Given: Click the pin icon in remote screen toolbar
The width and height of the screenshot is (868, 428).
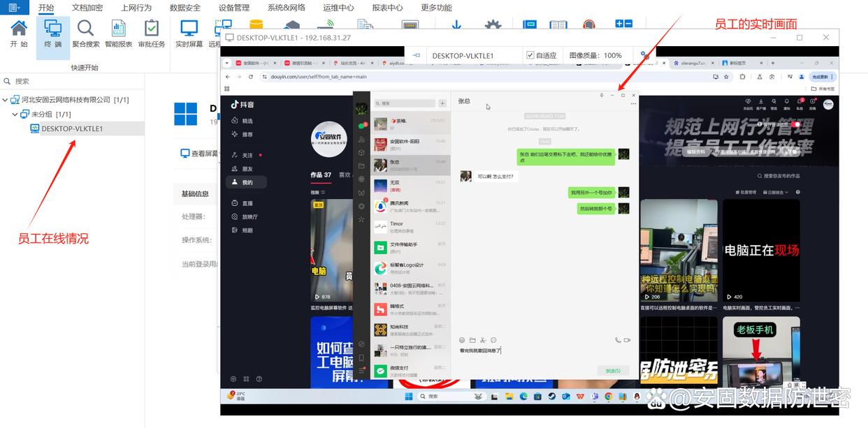Looking at the screenshot, I should click(x=416, y=55).
